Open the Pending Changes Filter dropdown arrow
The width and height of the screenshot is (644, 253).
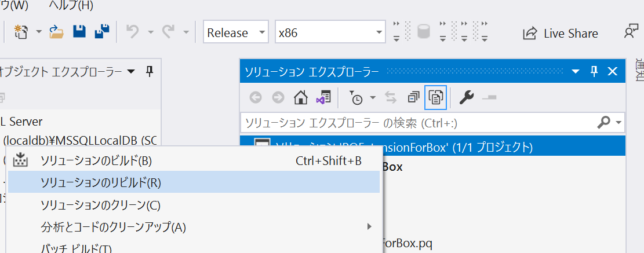pos(373,98)
